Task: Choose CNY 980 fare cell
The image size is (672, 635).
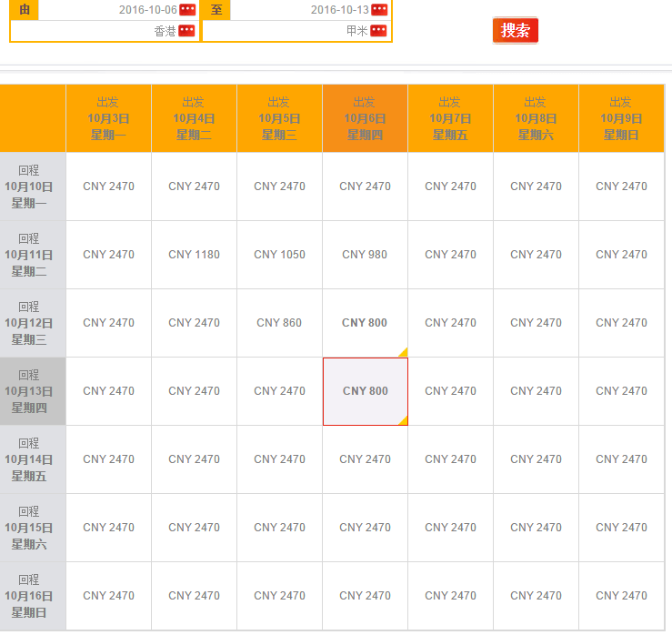Action: pyautogui.click(x=365, y=255)
